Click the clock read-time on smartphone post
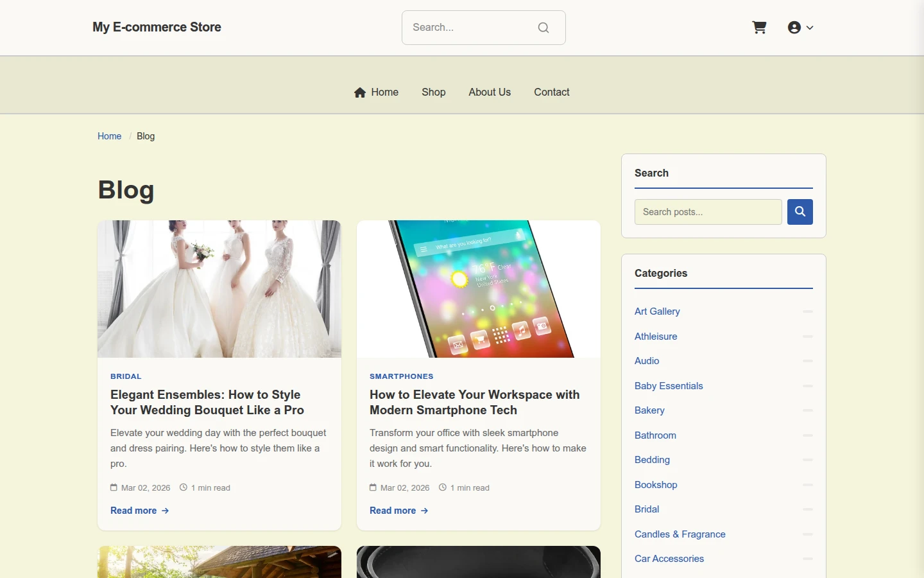Screen dimensions: 924x578 point(464,488)
